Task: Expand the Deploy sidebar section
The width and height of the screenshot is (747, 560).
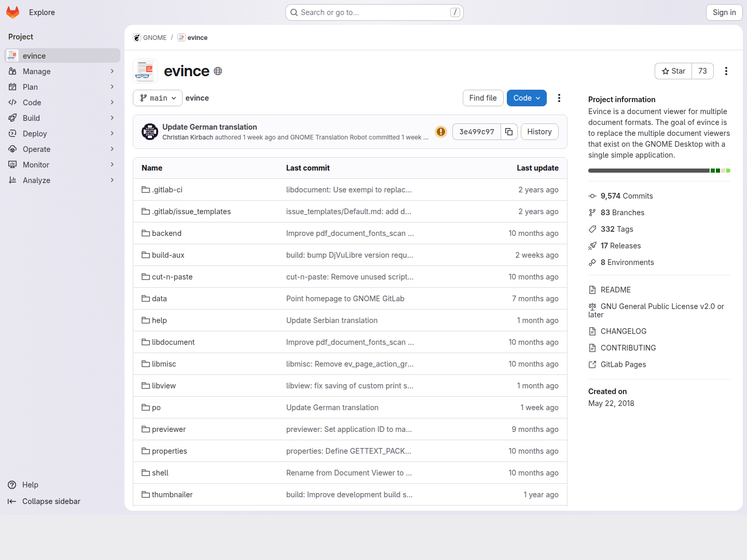Action: click(x=62, y=134)
